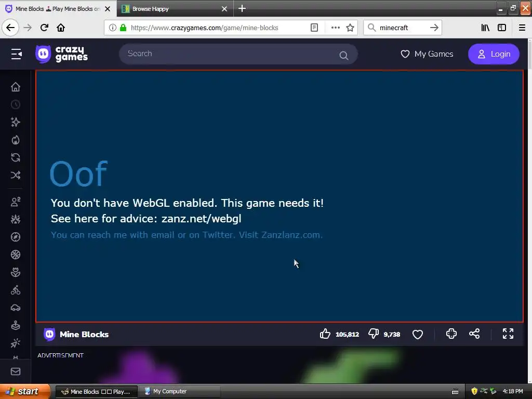This screenshot has width=532, height=399.
Task: Open Recently played clock icon in sidebar
Action: coord(16,104)
